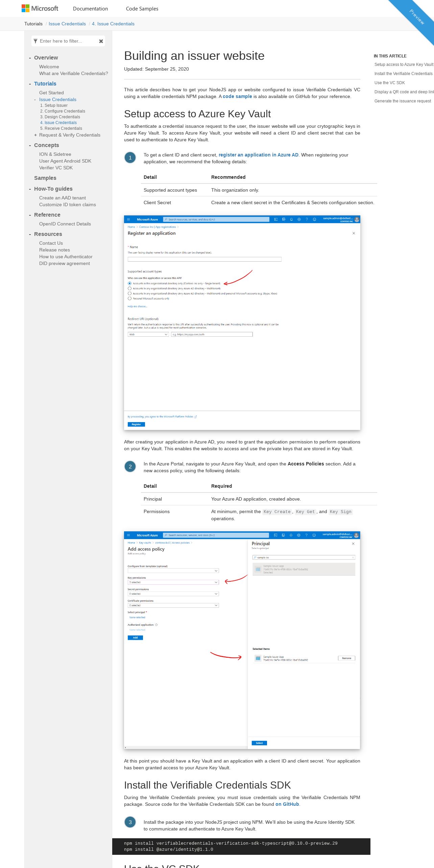The height and width of the screenshot is (868, 434).
Task: Open Verifier VC SDK
Action: (x=56, y=168)
